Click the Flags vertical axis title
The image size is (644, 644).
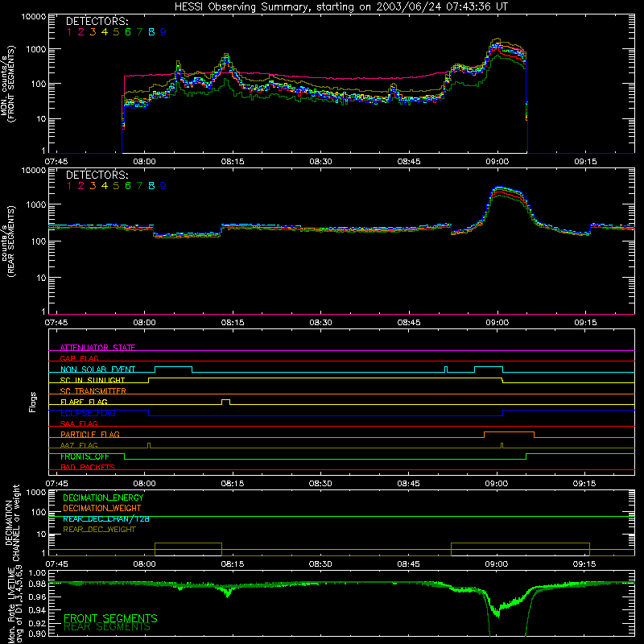(33, 402)
